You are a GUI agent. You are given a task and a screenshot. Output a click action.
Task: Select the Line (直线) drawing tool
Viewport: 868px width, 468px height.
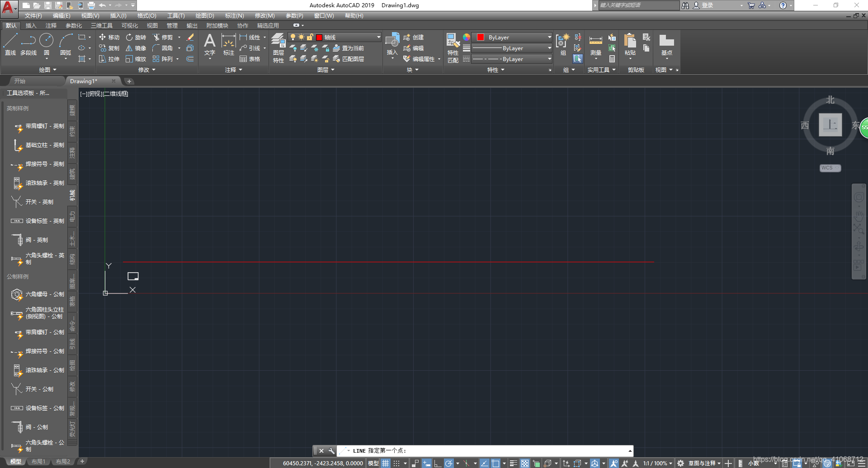click(10, 44)
